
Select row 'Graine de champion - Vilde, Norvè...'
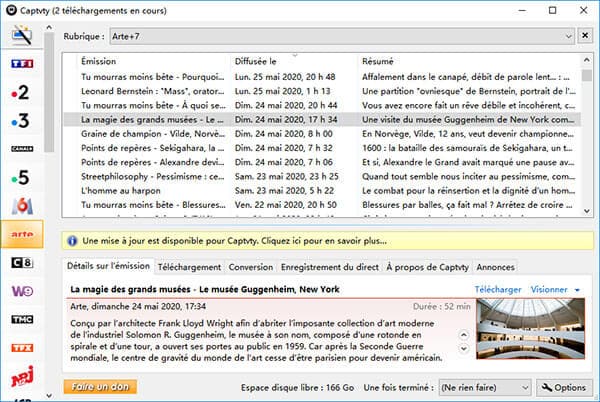321,133
